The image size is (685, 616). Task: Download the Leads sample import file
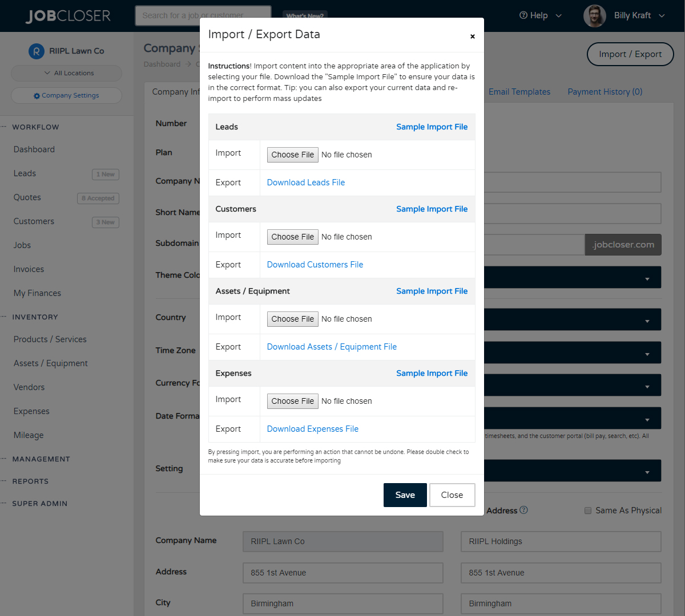coord(432,127)
